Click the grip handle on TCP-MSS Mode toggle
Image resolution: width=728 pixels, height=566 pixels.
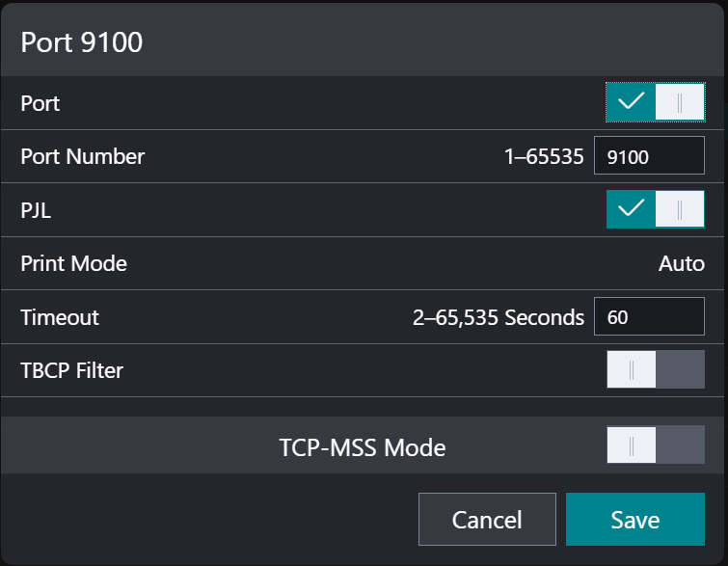[x=632, y=445]
